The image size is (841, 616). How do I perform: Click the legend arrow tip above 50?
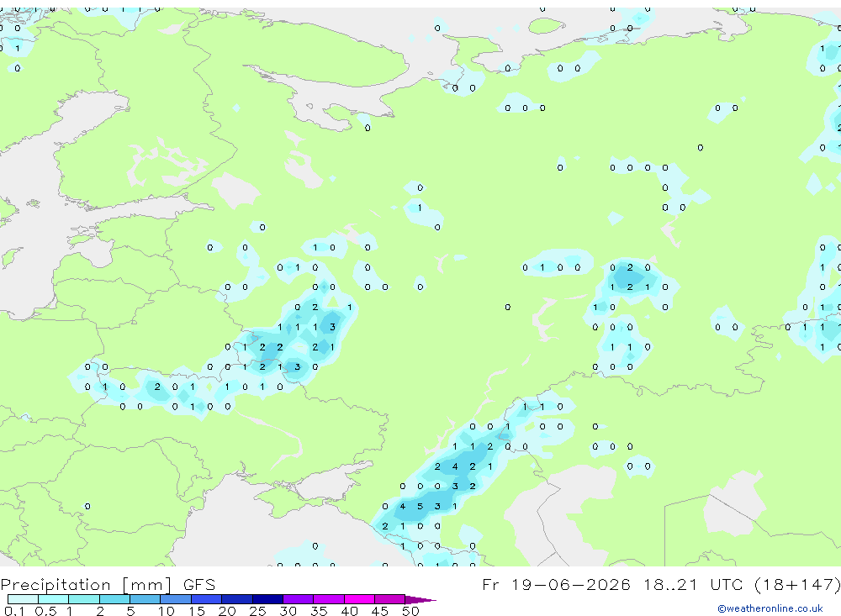coord(420,600)
